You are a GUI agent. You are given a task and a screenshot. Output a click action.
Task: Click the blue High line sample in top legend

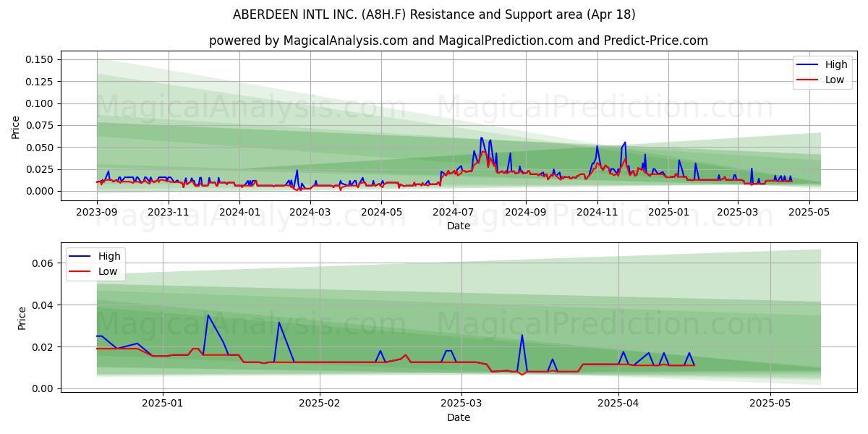[808, 65]
